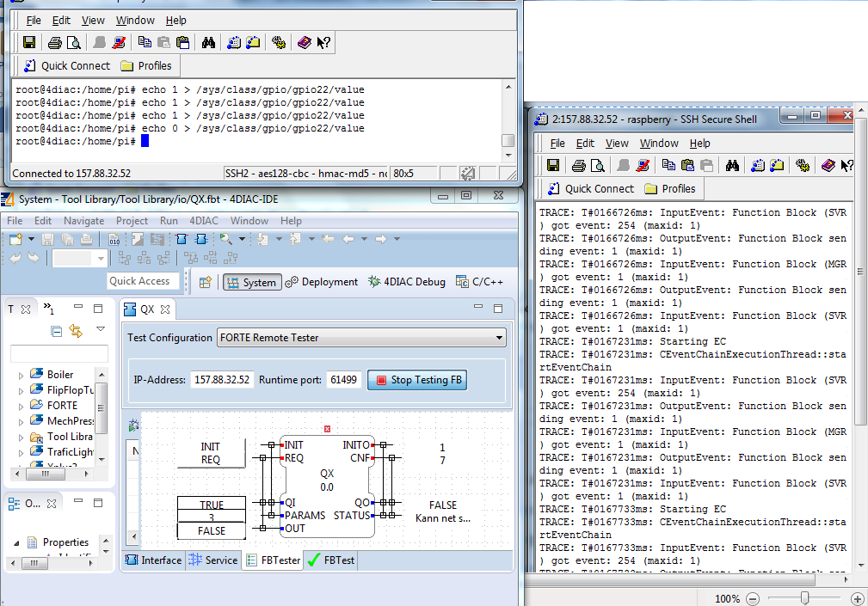The height and width of the screenshot is (606, 868).
Task: Open Window menu in top SSH window
Action: click(135, 21)
